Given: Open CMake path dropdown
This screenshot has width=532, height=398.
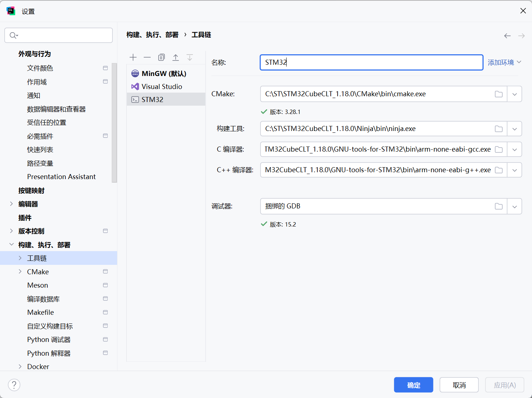Looking at the screenshot, I should pyautogui.click(x=515, y=94).
